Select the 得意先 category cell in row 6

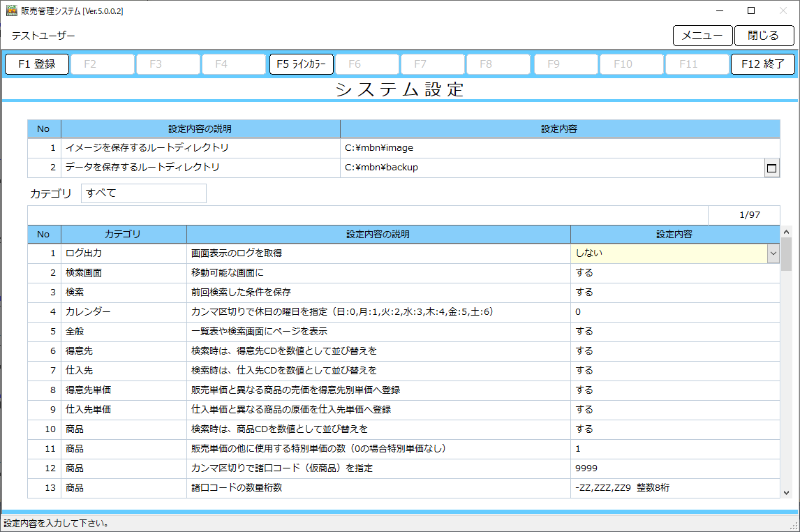tap(124, 351)
